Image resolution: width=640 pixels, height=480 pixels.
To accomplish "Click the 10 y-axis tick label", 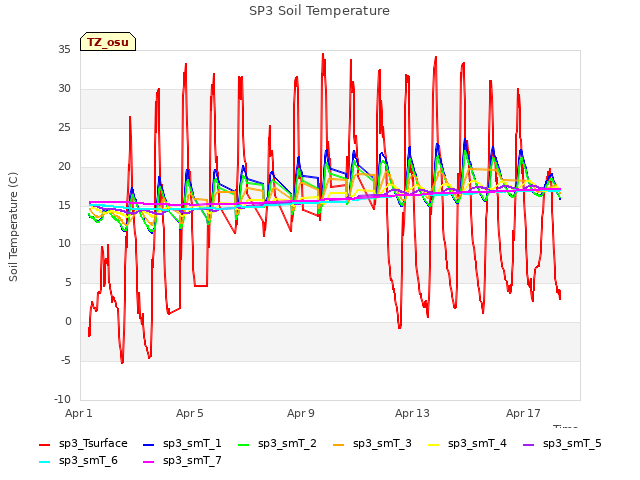I will click(x=64, y=244).
